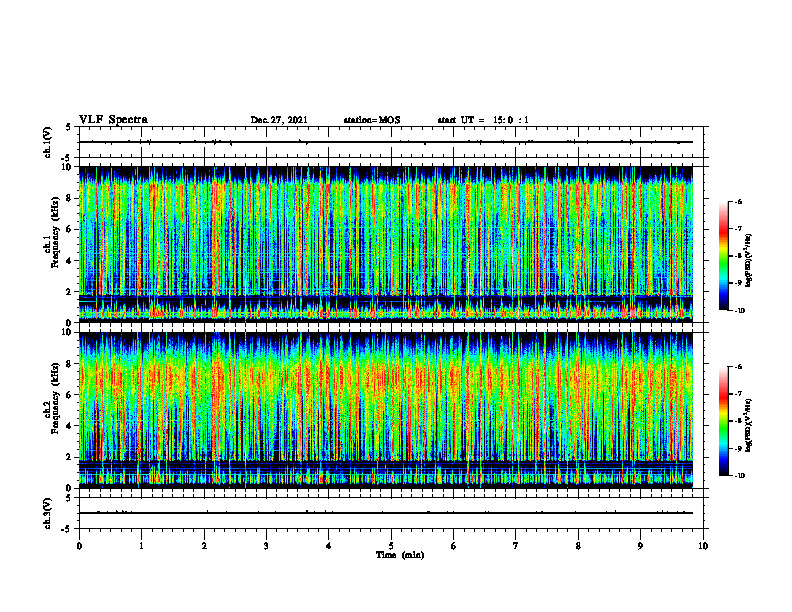Click time axis tick label "9"

(x=640, y=546)
